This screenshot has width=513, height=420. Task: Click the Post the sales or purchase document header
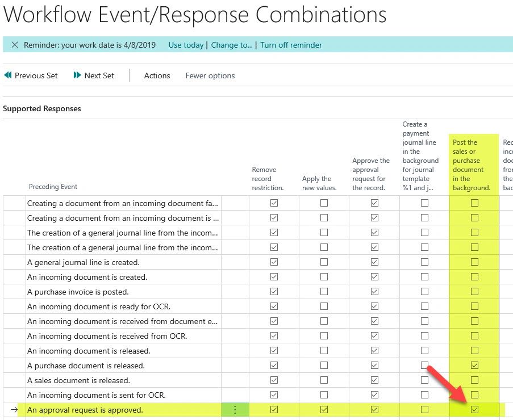pyautogui.click(x=471, y=165)
